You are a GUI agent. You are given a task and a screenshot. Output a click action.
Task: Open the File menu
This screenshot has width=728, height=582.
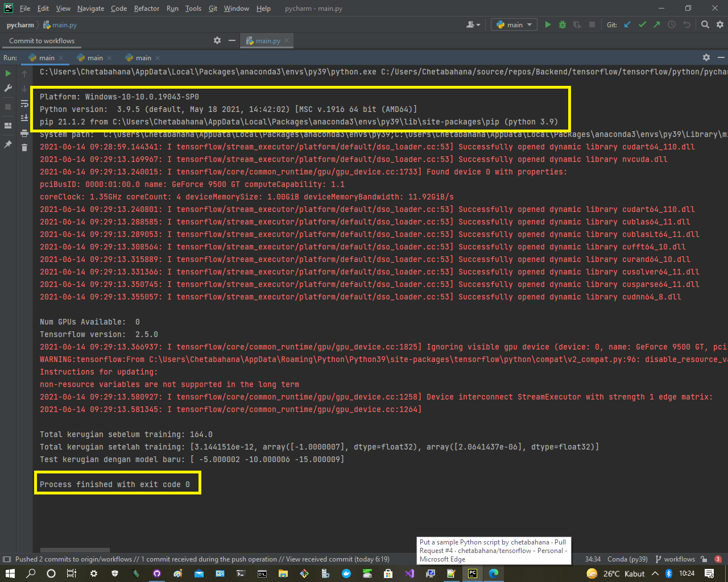25,9
